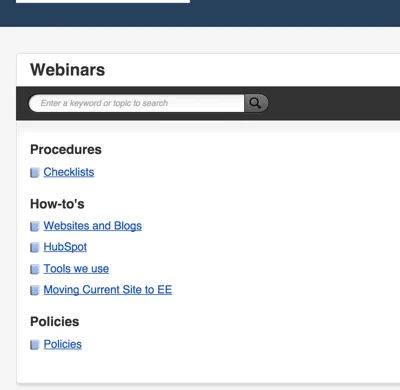
Task: Open the Checklists link
Action: (69, 172)
